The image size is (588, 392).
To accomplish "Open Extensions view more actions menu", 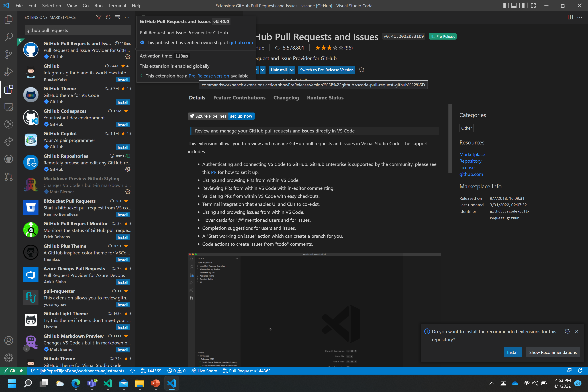I will click(127, 17).
